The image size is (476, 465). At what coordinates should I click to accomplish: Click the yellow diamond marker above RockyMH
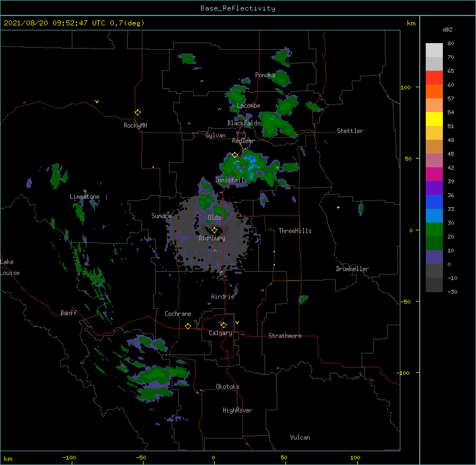137,113
